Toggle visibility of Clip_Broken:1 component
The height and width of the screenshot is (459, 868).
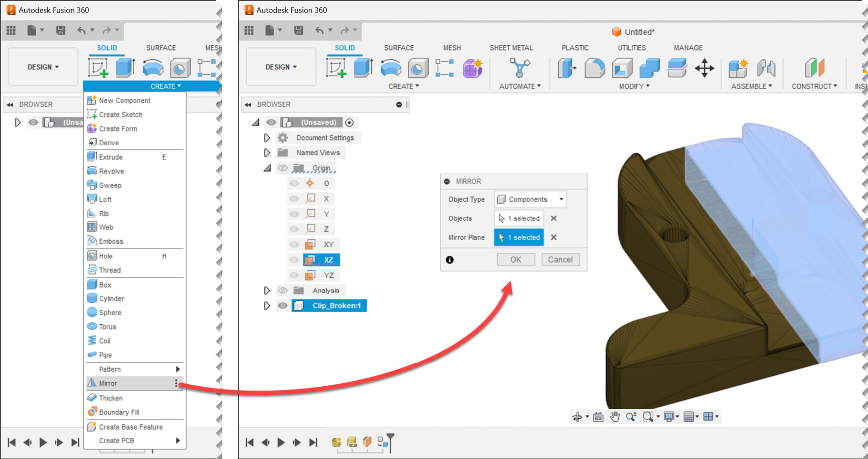282,305
